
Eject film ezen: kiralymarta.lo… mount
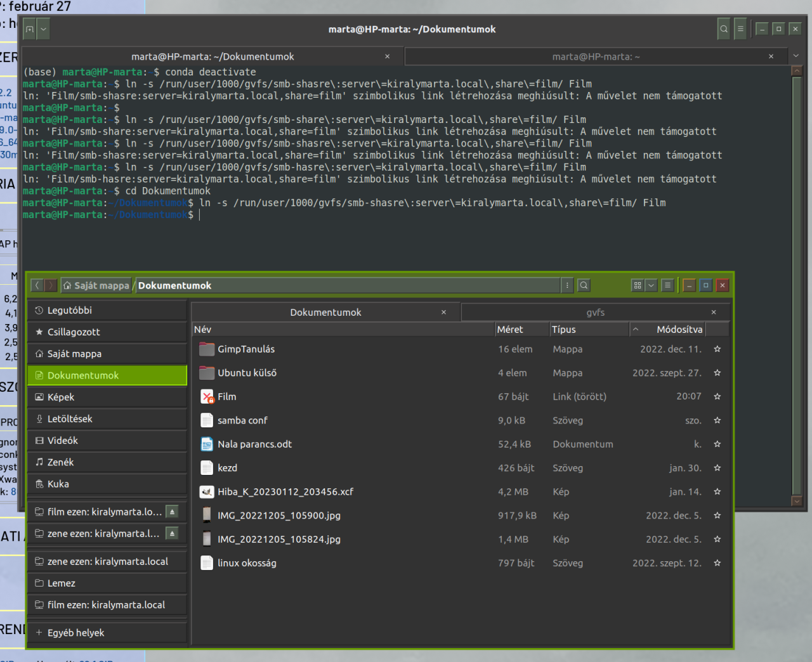[172, 512]
